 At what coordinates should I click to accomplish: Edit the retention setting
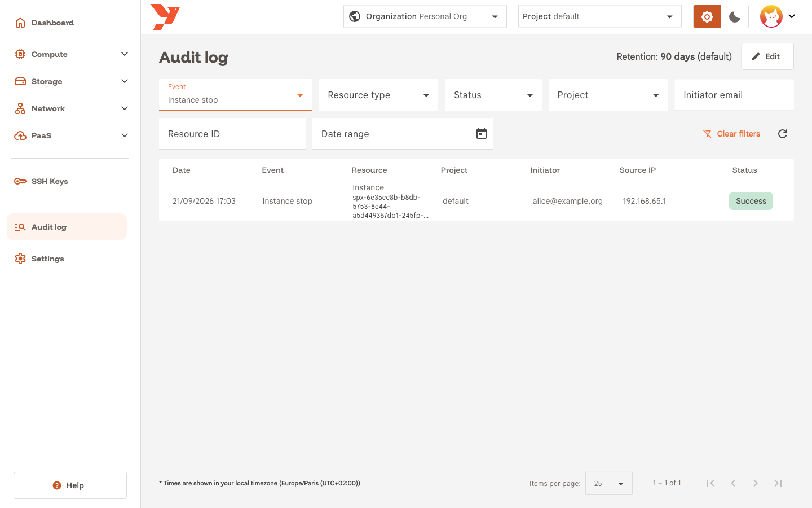coord(767,56)
